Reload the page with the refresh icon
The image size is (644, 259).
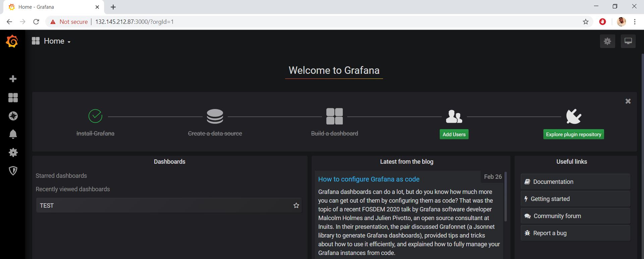coord(36,22)
